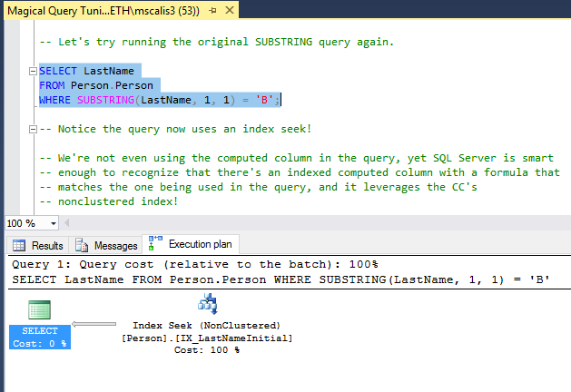Click the Messages tab icon

83,245
